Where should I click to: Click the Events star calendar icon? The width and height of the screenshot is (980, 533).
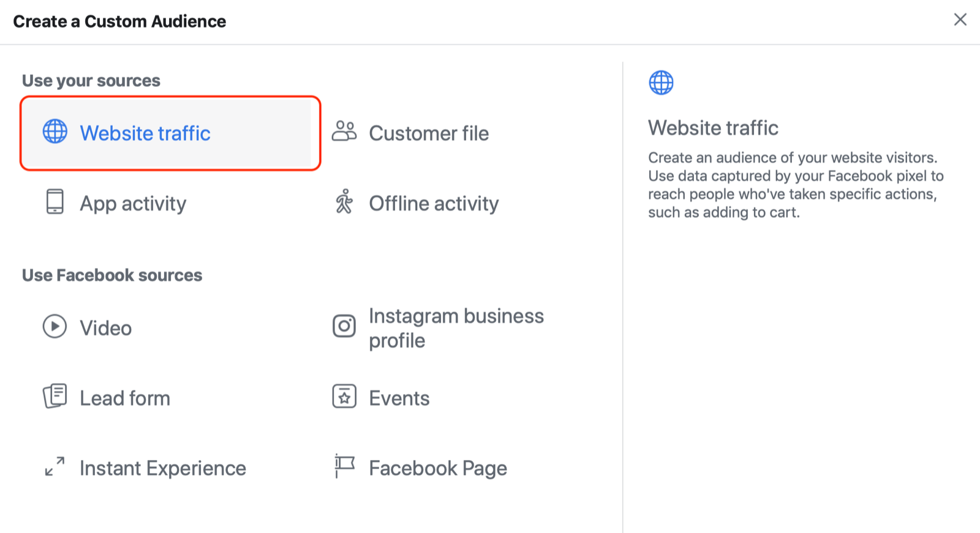(344, 396)
